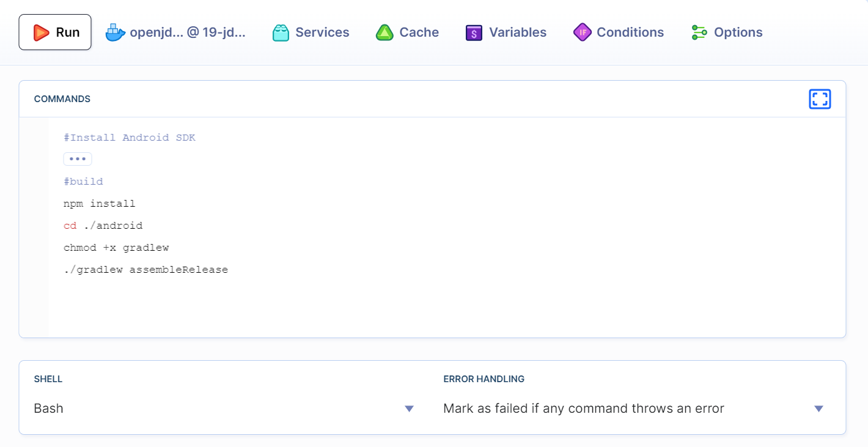Open the Bash shell dropdown
This screenshot has width=868, height=447.
click(225, 408)
